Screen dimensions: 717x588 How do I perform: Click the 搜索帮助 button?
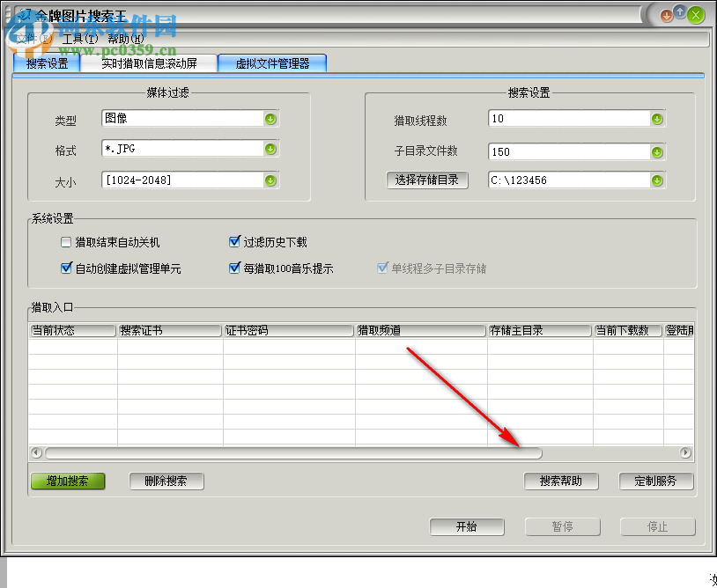[x=561, y=481]
